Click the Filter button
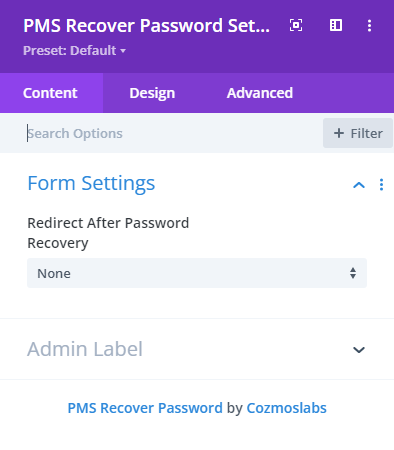Viewport: 394px width, 450px height. tap(358, 133)
